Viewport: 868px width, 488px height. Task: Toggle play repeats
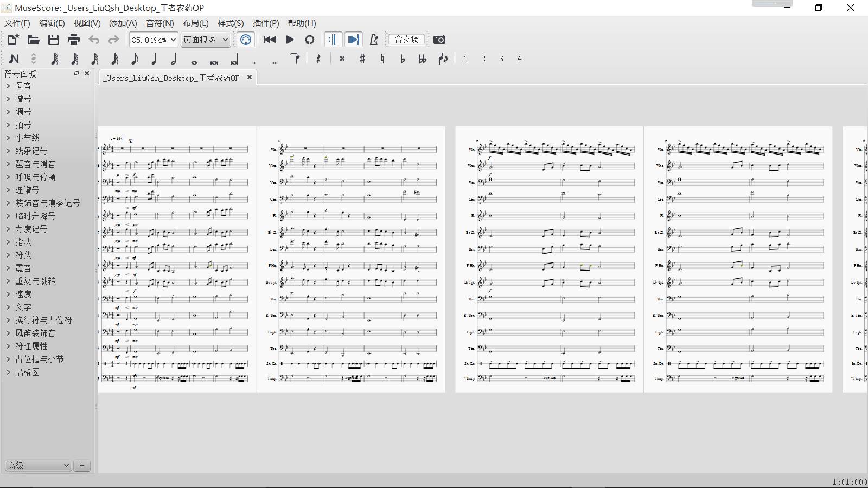pos(333,40)
